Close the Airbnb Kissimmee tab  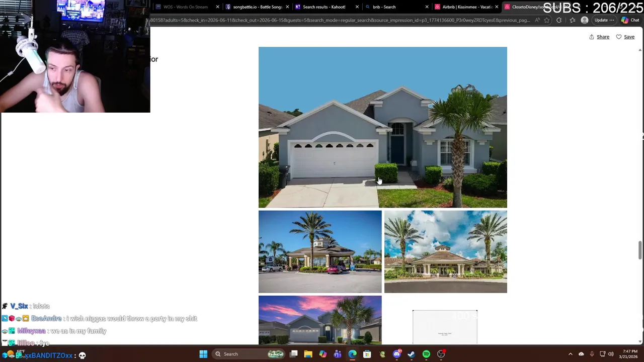coord(497,7)
